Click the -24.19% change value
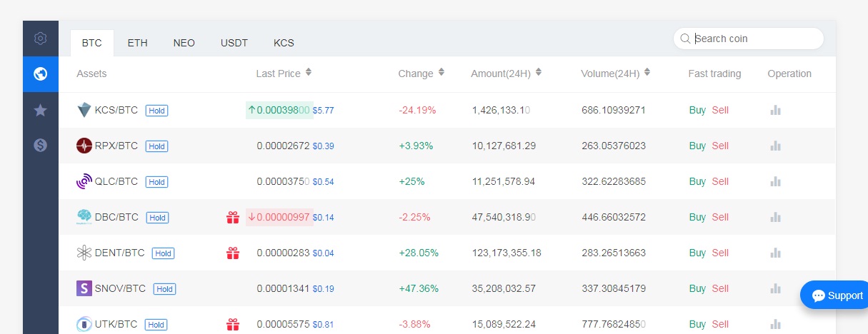The width and height of the screenshot is (868, 334). pos(417,110)
